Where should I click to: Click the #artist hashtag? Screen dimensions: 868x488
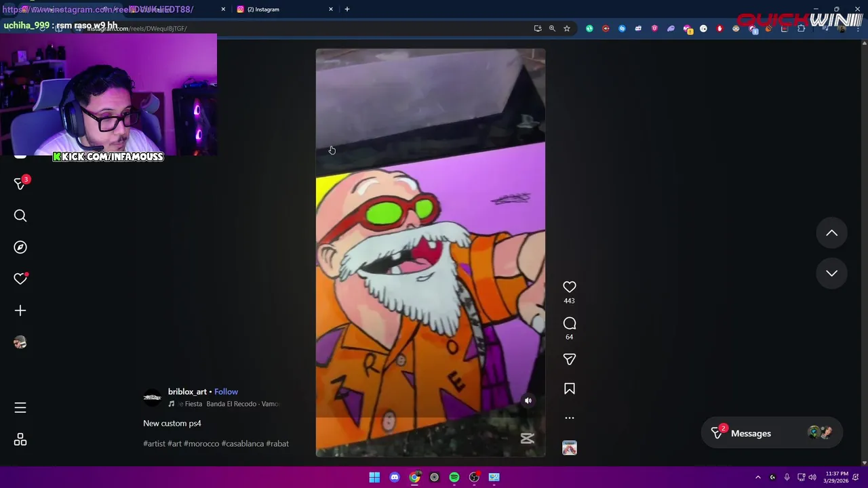pos(154,443)
